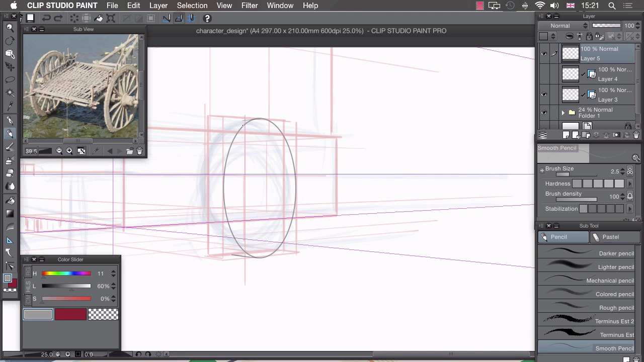Select the Zoom magnifier tool

tap(10, 28)
